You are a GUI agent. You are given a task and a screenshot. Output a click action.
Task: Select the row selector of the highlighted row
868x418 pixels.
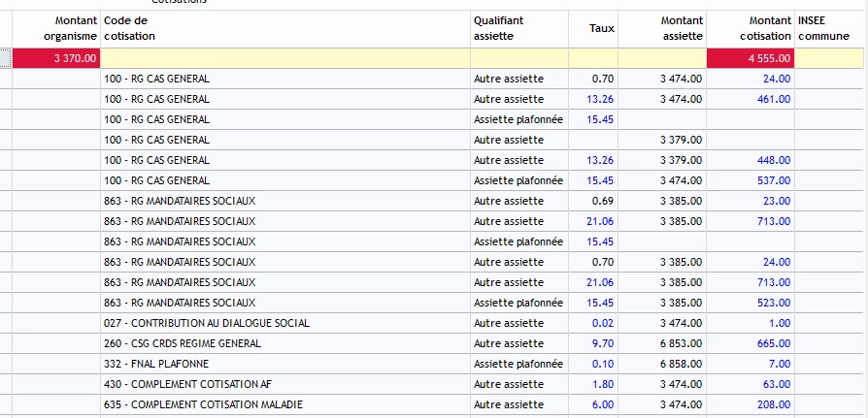(6, 58)
